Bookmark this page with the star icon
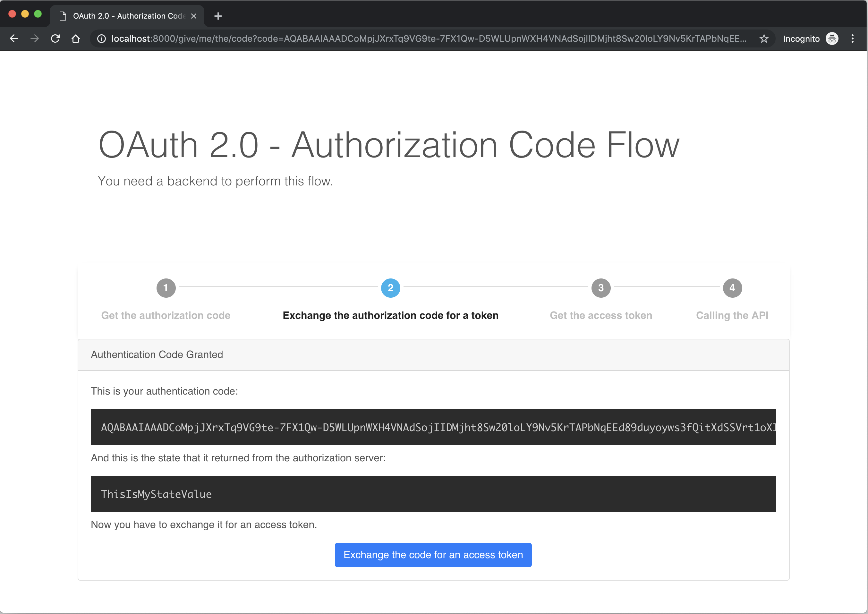The height and width of the screenshot is (614, 868). [x=764, y=38]
